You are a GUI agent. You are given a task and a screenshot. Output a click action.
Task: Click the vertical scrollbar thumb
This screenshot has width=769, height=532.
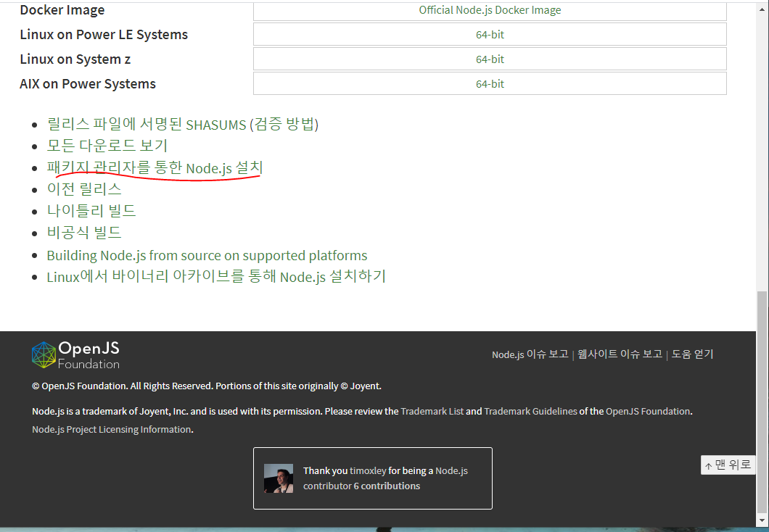(762, 402)
